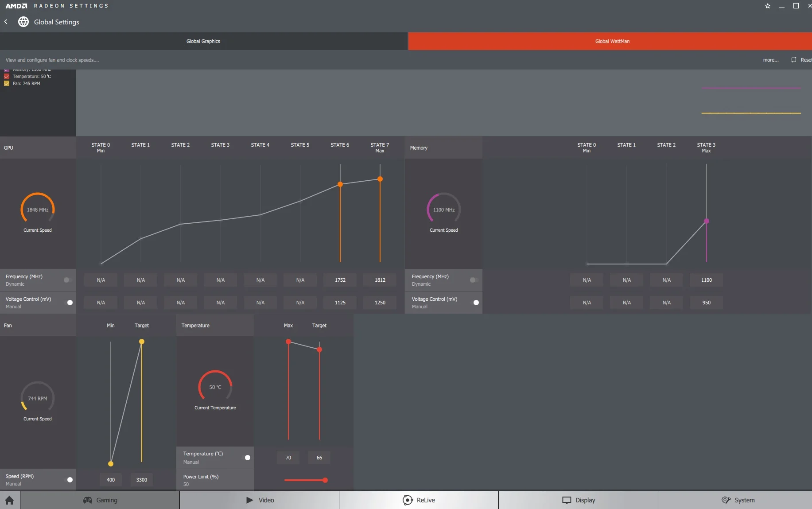Switch to Global WattMan tab
This screenshot has height=509, width=812.
coord(610,41)
